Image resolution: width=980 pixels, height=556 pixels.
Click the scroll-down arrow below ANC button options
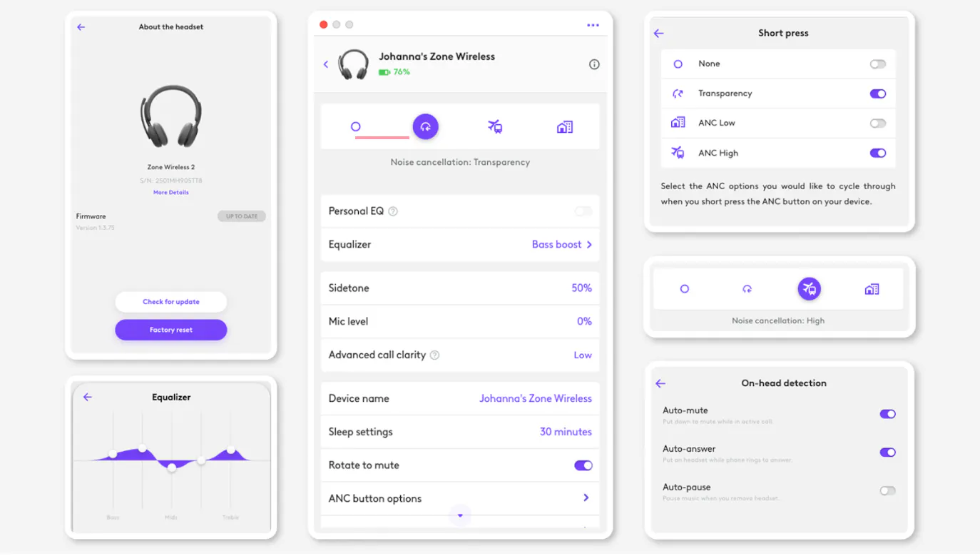460,515
